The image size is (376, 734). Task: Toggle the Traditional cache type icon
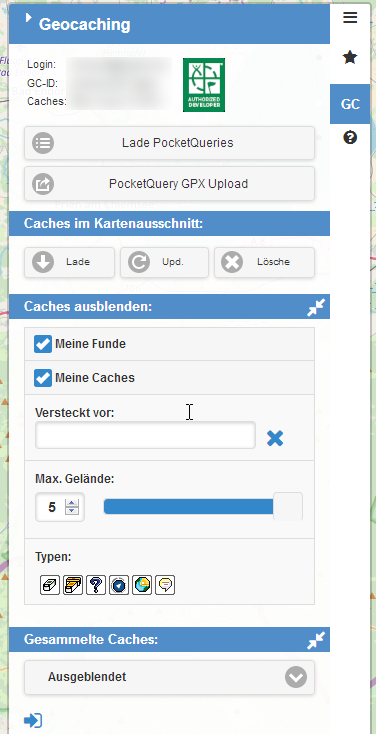[50, 585]
